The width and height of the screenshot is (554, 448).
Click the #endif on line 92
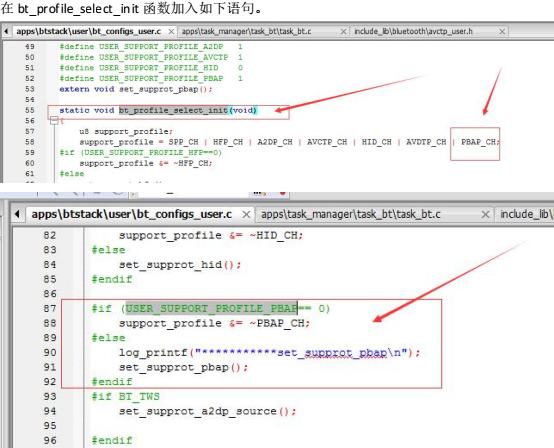112,382
